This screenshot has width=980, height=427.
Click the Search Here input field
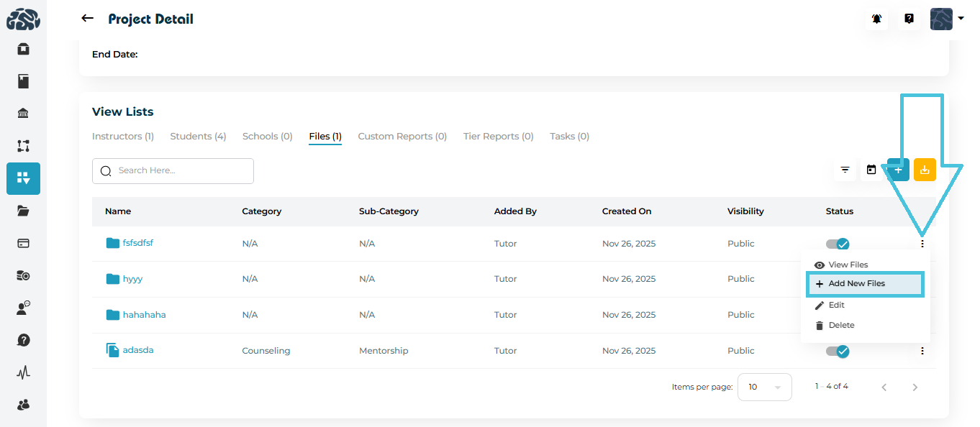point(180,171)
